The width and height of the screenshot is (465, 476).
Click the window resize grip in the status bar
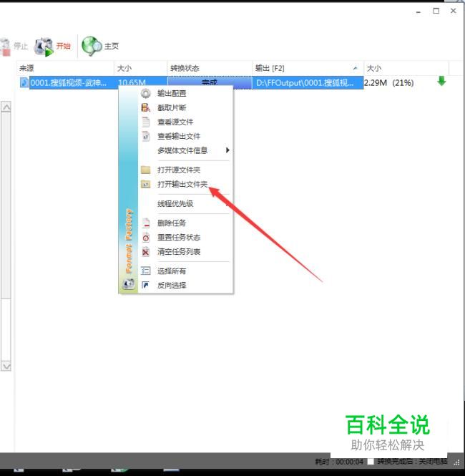[x=456, y=462]
